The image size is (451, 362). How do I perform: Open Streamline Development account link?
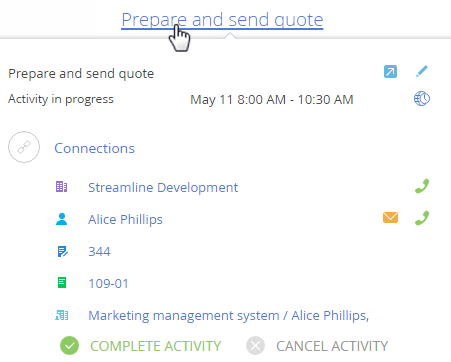(x=163, y=187)
